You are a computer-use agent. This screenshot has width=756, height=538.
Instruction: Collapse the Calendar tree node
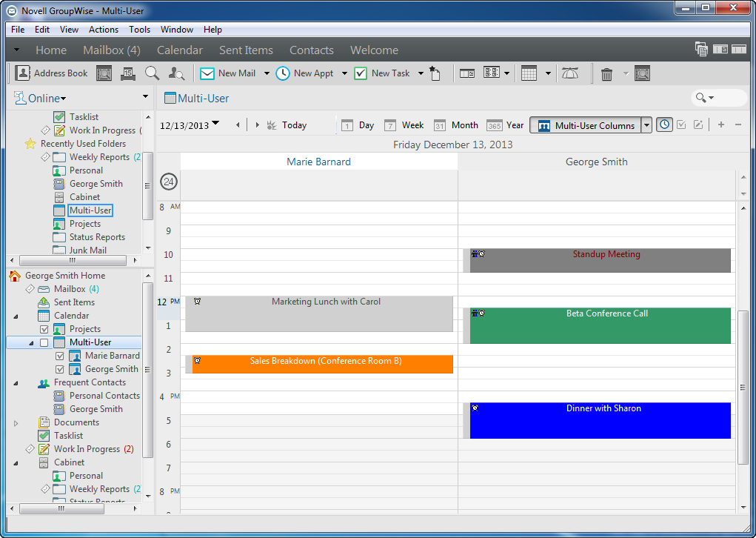coord(16,316)
